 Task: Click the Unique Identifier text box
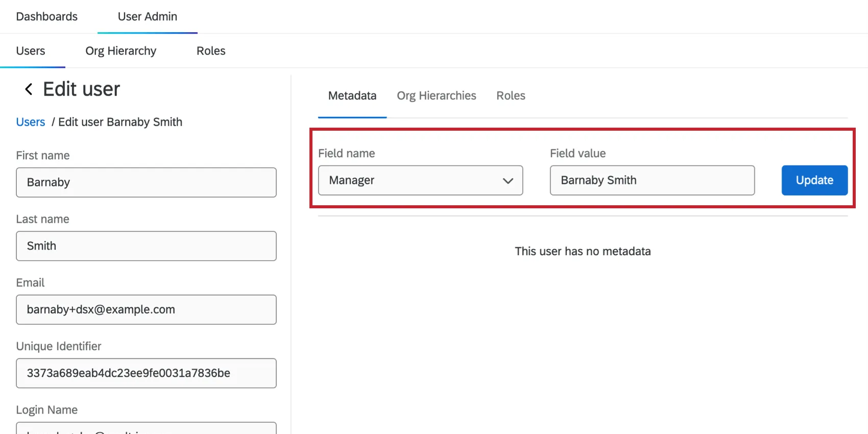146,373
